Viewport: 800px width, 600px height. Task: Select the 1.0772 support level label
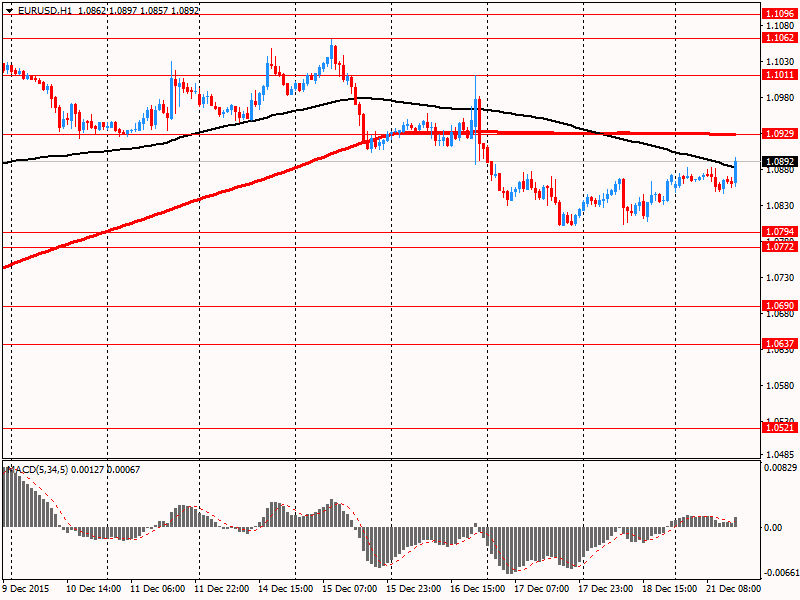point(780,247)
